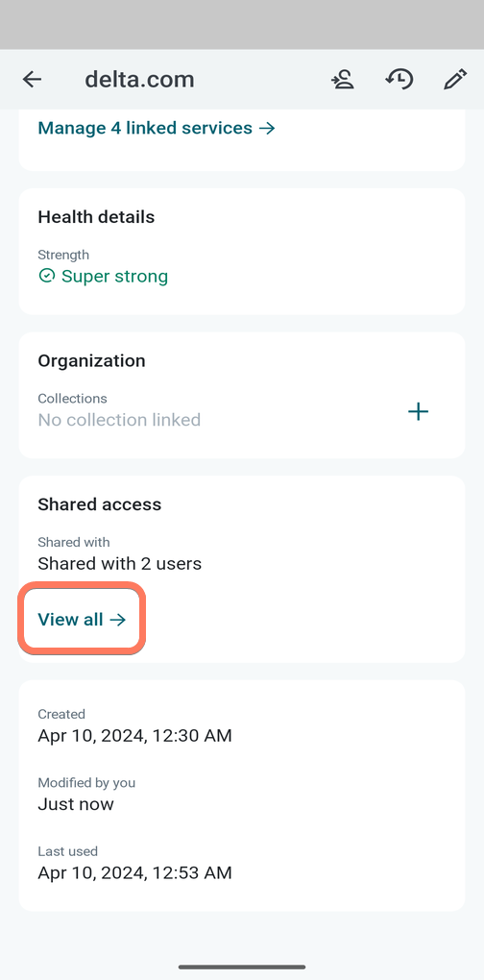The width and height of the screenshot is (484, 980).
Task: Tap Shared with 2 users text
Action: [120, 563]
